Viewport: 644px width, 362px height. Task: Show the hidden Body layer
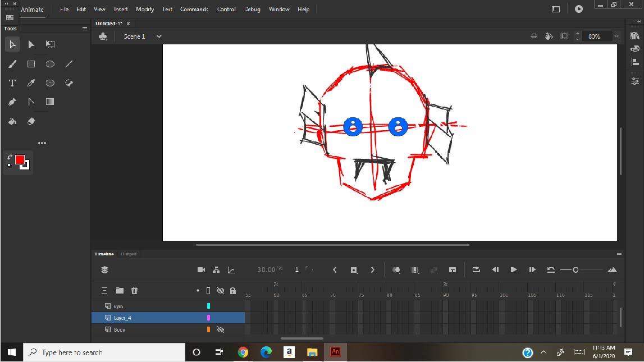[221, 329]
